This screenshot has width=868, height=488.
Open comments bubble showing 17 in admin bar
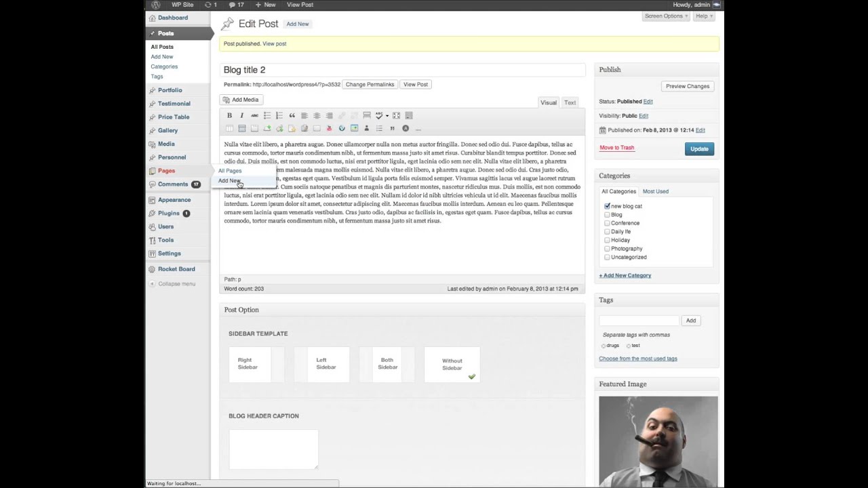coord(236,5)
